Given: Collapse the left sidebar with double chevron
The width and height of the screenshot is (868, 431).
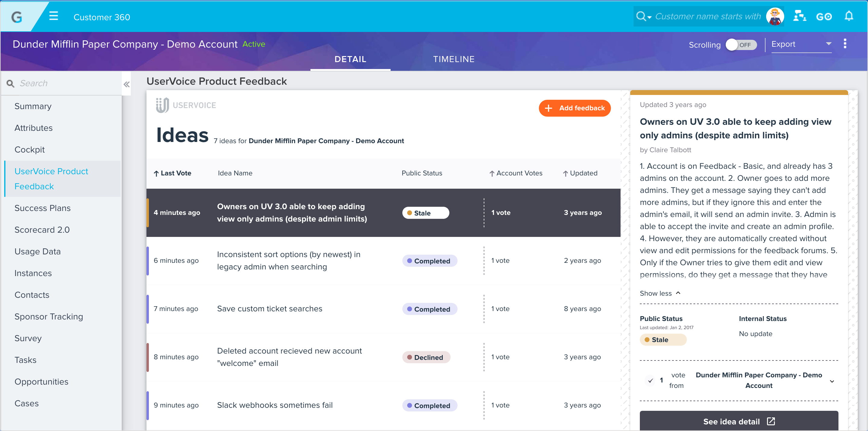Looking at the screenshot, I should (126, 84).
